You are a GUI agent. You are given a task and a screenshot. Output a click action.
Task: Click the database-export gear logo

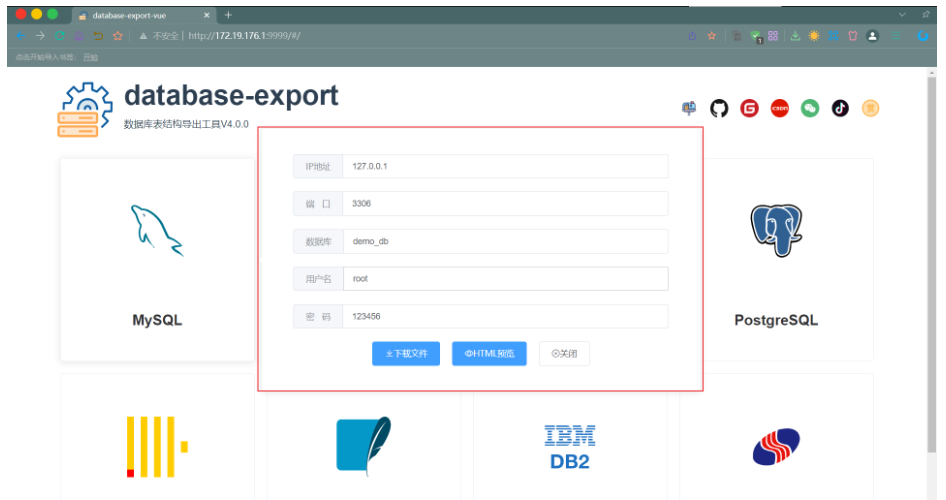pyautogui.click(x=85, y=110)
